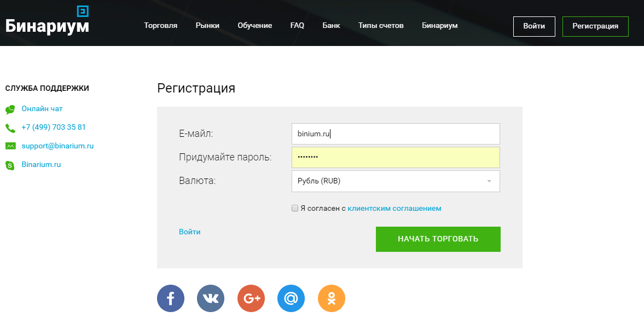
Task: Open the Бинариум menu item
Action: (439, 26)
